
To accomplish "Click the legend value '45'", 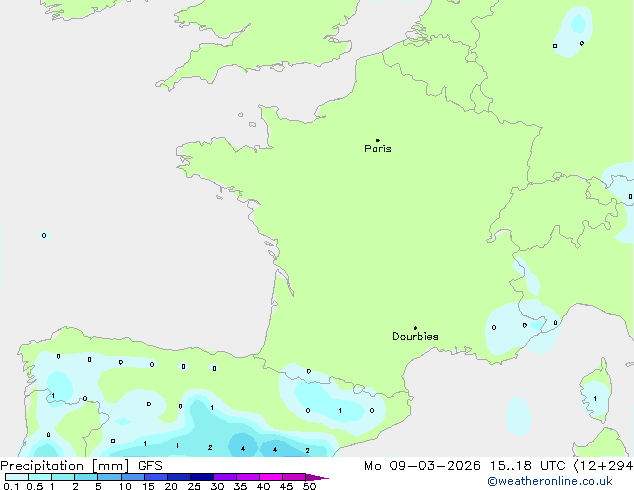I will (x=286, y=486).
